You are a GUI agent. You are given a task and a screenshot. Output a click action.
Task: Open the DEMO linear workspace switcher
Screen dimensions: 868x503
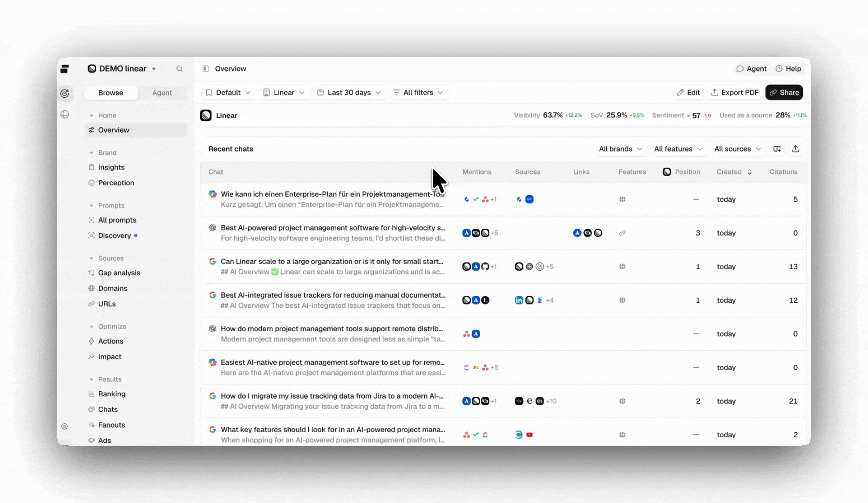pyautogui.click(x=122, y=69)
